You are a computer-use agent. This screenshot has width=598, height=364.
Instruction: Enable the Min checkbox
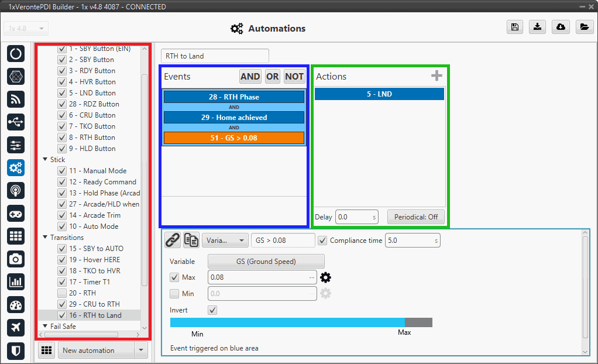click(174, 294)
